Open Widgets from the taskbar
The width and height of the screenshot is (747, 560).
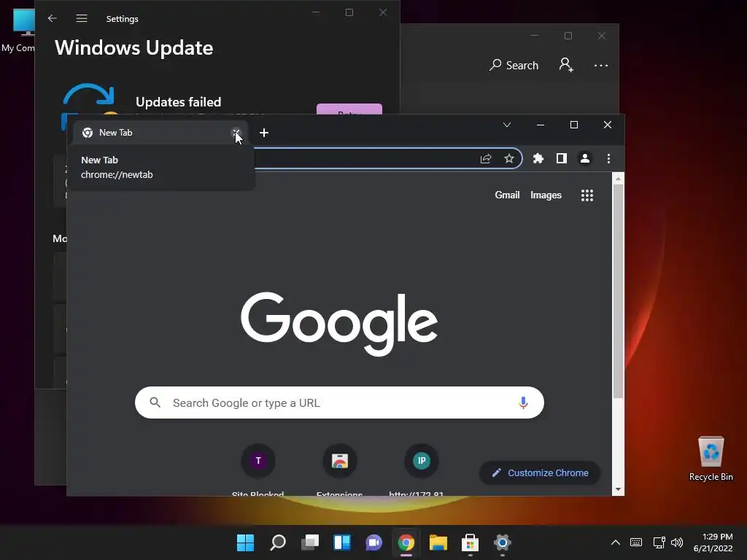[342, 542]
